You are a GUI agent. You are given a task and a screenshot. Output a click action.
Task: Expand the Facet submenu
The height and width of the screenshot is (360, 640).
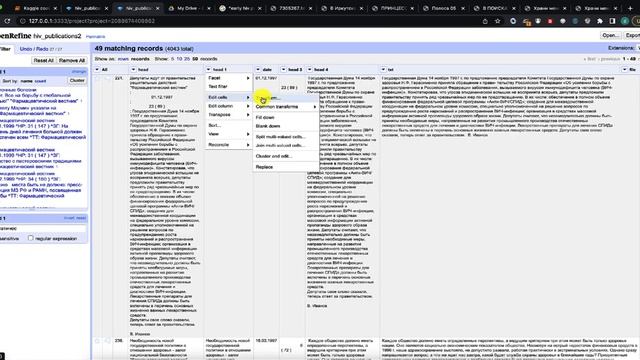(x=229, y=78)
